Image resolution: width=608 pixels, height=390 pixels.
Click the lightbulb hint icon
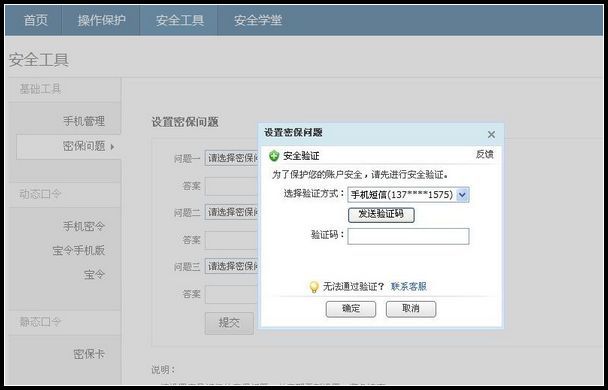pos(314,287)
